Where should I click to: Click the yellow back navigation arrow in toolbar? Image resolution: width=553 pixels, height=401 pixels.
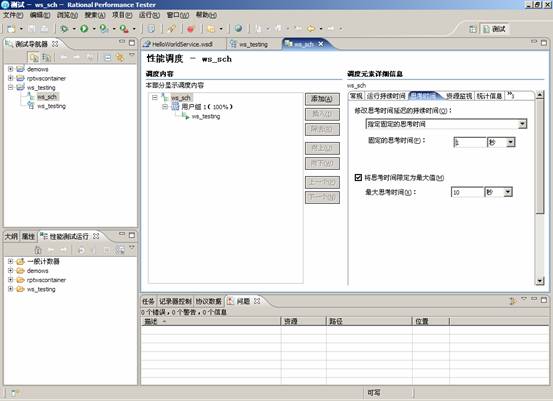click(x=311, y=29)
